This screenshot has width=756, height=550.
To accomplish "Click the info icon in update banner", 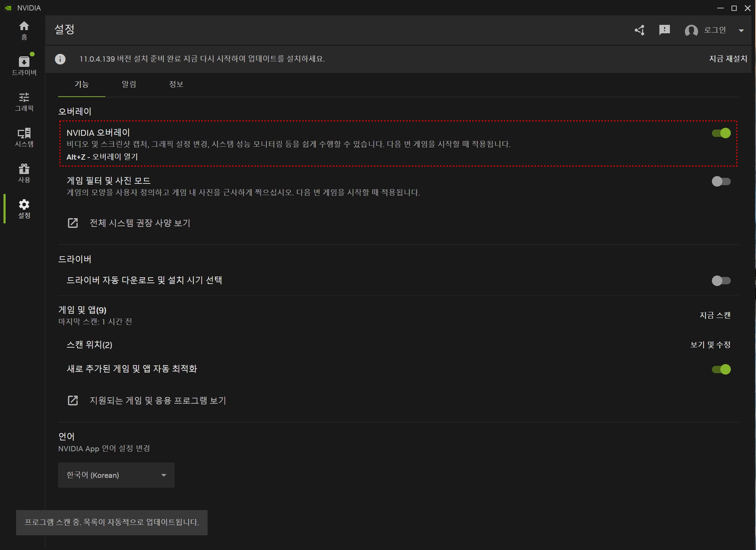I will (x=60, y=59).
